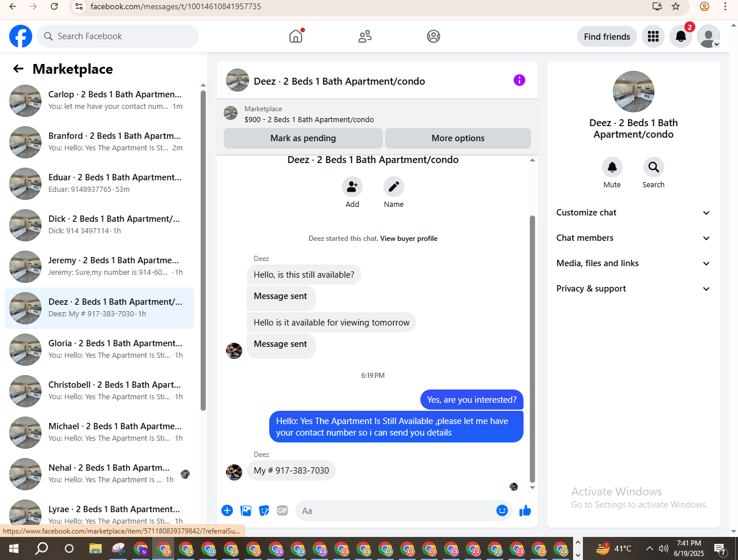
Task: Expand the Chat members section
Action: [634, 238]
